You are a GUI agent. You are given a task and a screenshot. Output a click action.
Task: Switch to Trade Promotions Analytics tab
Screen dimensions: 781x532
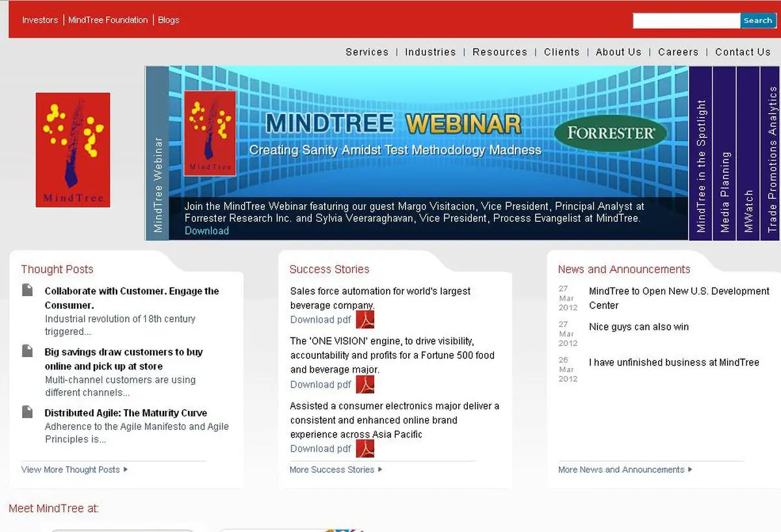[771, 153]
